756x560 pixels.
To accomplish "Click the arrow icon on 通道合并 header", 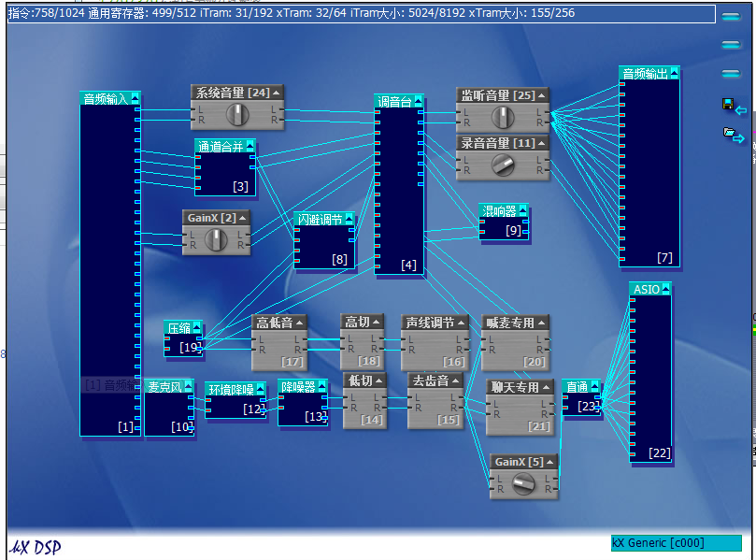I will 250,146.
